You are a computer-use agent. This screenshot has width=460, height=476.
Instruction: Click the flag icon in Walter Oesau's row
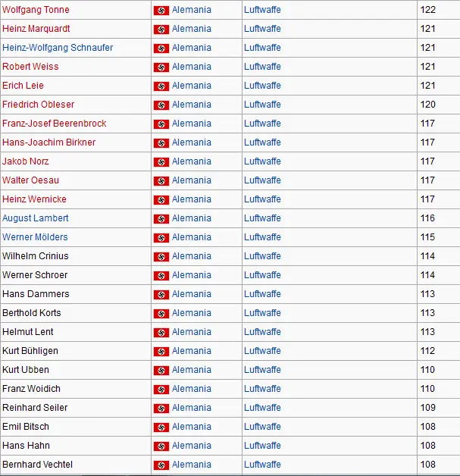[161, 181]
